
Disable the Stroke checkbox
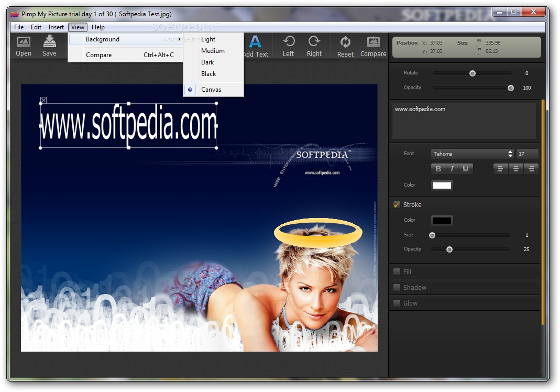pos(397,204)
